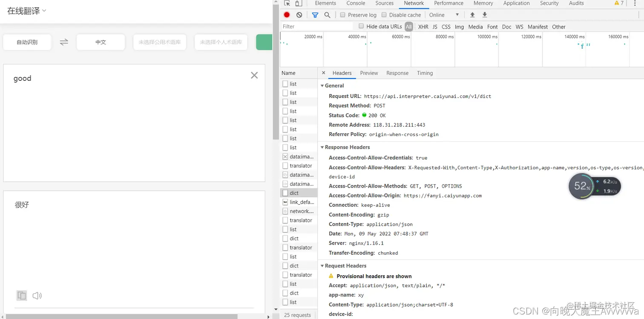Click down arrow of request list scrollbar
This screenshot has height=319, width=644.
(x=276, y=309)
